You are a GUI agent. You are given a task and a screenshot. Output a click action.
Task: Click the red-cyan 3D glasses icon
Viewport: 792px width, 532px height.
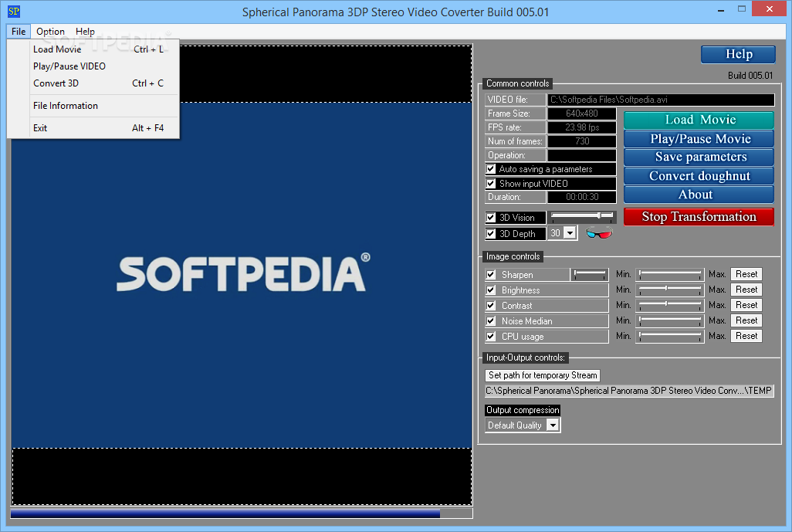(599, 233)
